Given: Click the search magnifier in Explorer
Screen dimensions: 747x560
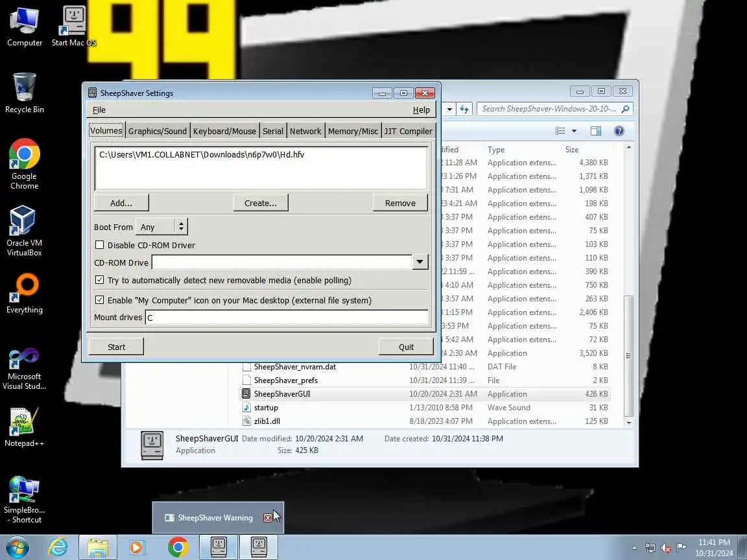Looking at the screenshot, I should [x=626, y=109].
